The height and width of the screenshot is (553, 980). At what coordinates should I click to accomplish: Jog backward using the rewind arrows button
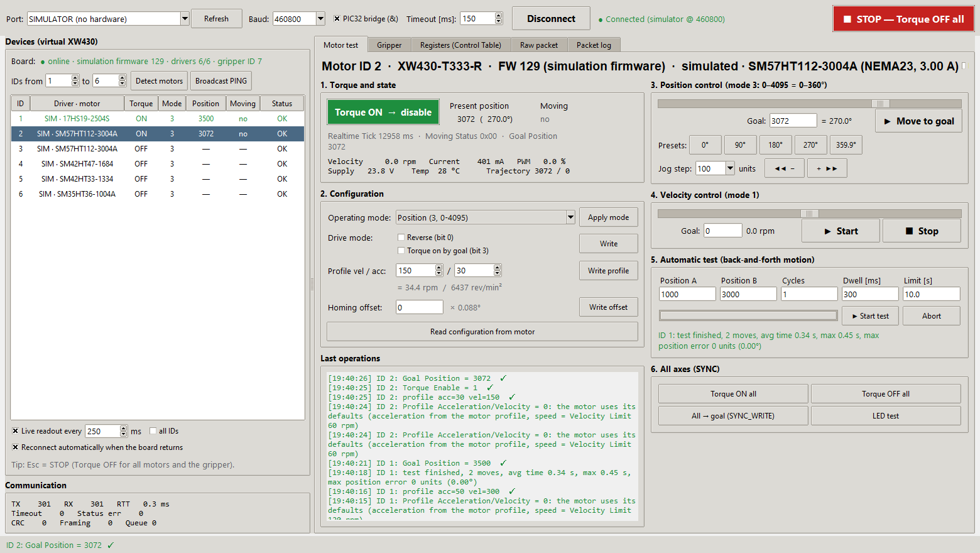(785, 168)
